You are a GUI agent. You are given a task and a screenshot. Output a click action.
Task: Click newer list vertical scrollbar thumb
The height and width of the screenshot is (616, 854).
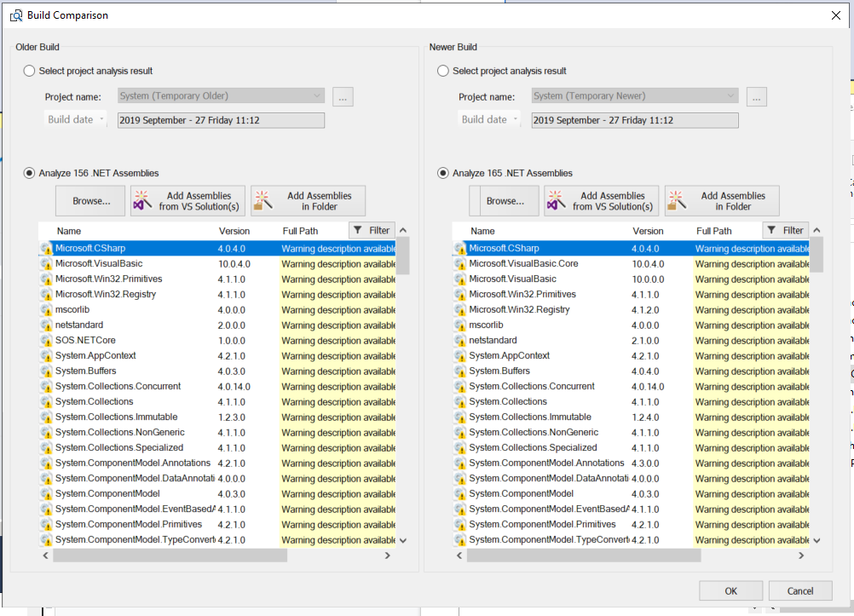[817, 254]
